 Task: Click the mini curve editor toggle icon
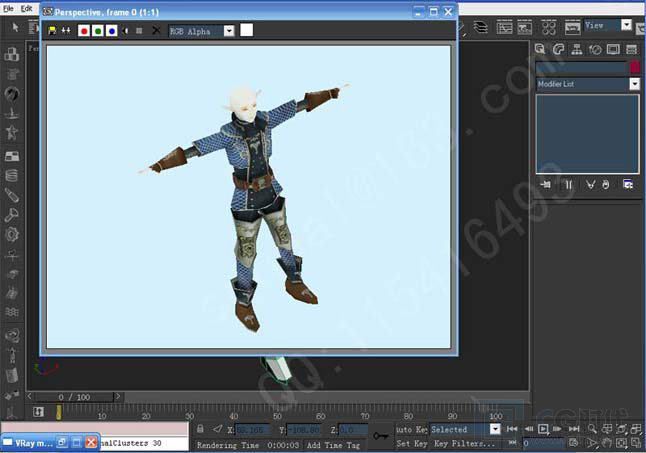pos(38,412)
